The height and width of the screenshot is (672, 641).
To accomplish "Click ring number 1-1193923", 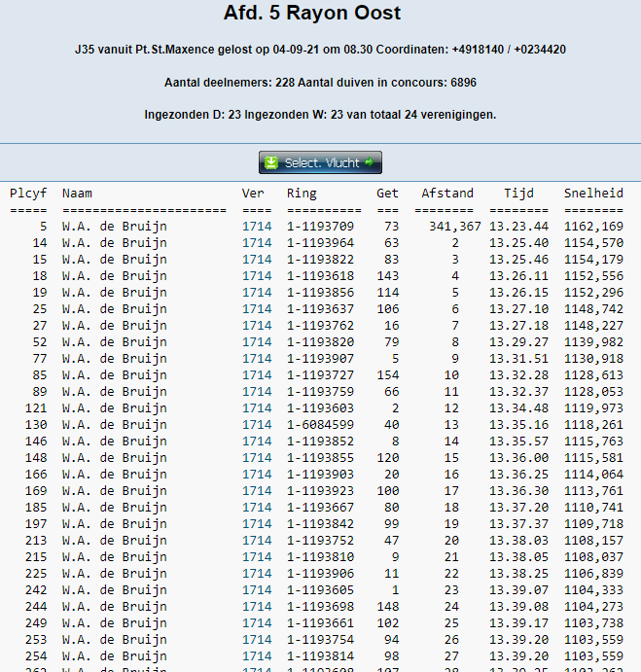I will [320, 491].
